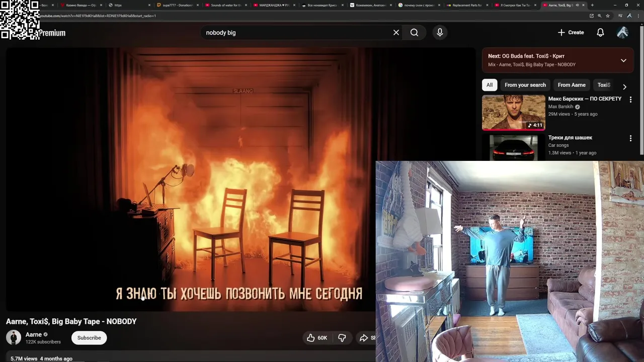The width and height of the screenshot is (644, 362).
Task: Select the Toxi$ filter chip
Action: tap(604, 85)
